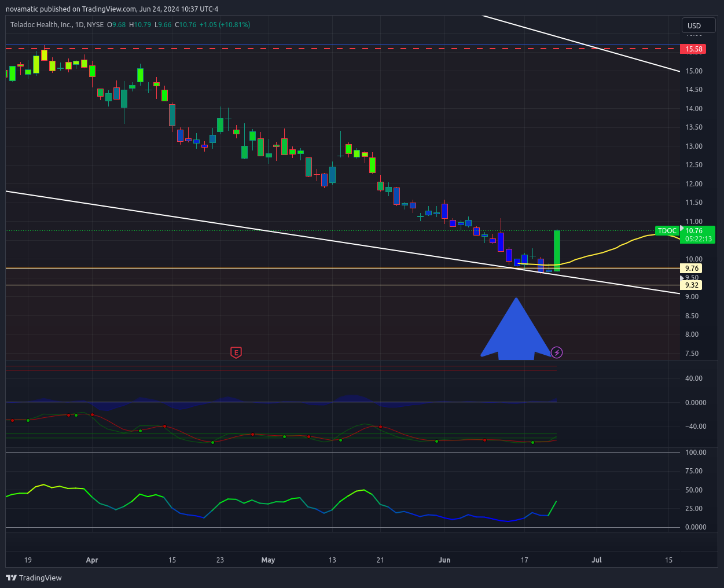The height and width of the screenshot is (588, 724).
Task: Click the 0.0000 oscillator axis value
Action: pyautogui.click(x=696, y=403)
